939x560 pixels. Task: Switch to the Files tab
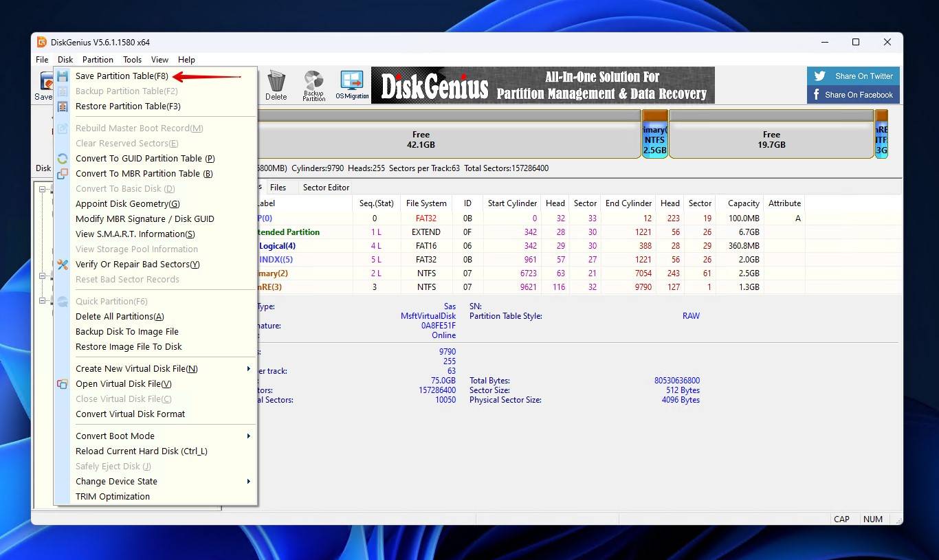[278, 188]
